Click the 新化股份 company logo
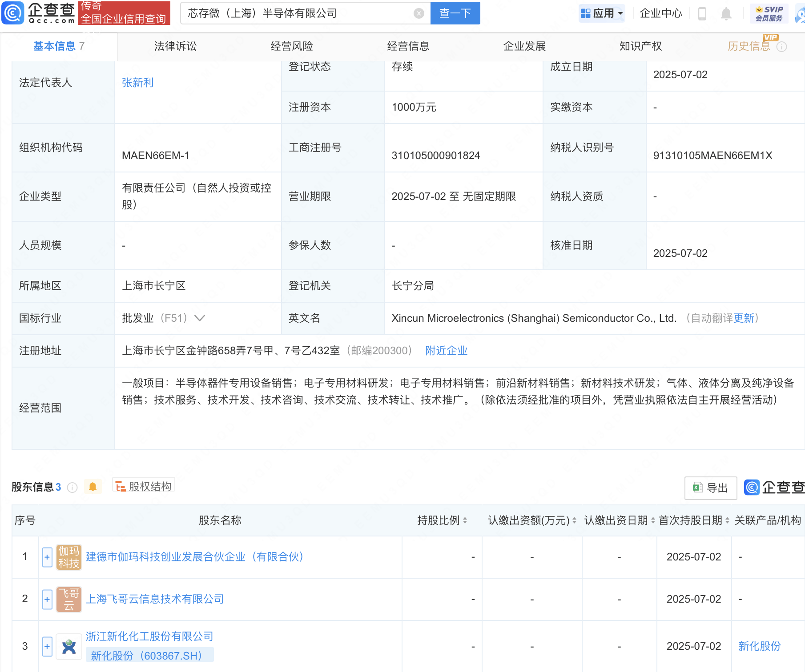 [x=69, y=646]
